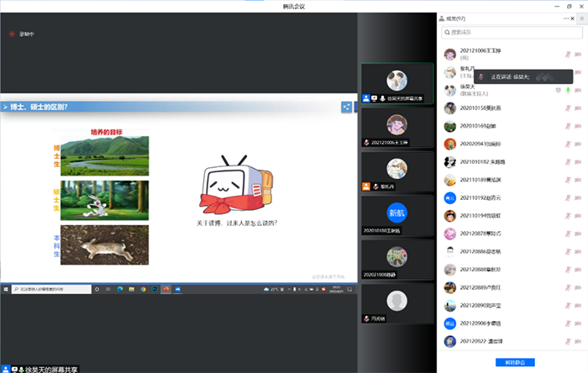This screenshot has height=373, width=588.
Task: Click the Windows Start button in shared taskbar
Action: coord(6,289)
